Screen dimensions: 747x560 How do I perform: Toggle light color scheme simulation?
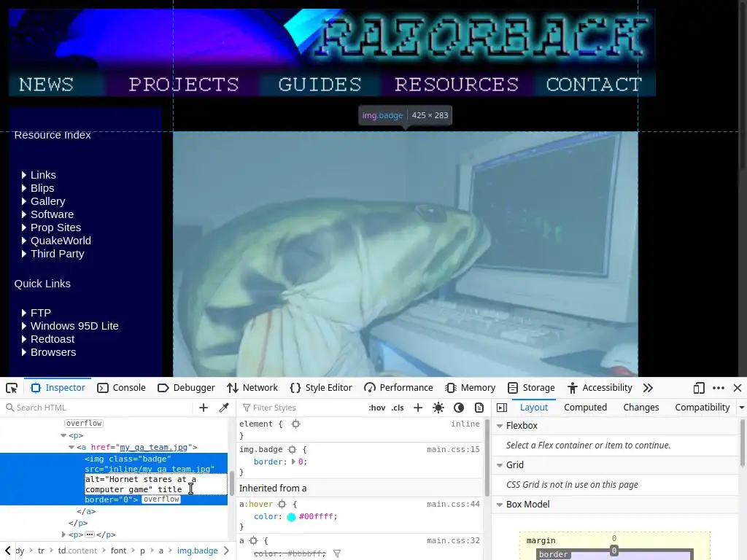(x=438, y=408)
